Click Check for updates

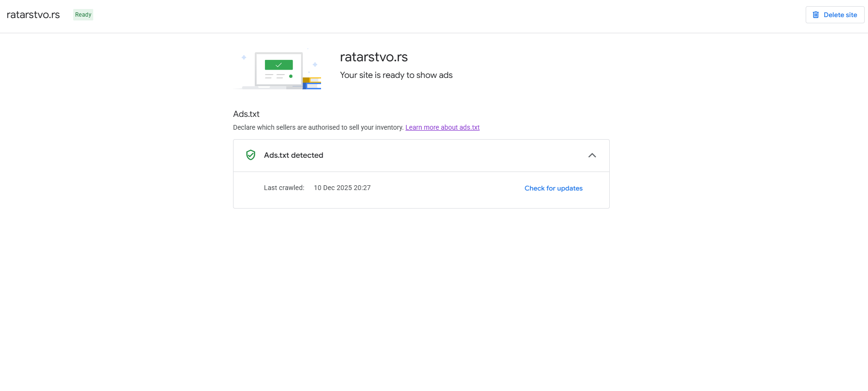[553, 188]
